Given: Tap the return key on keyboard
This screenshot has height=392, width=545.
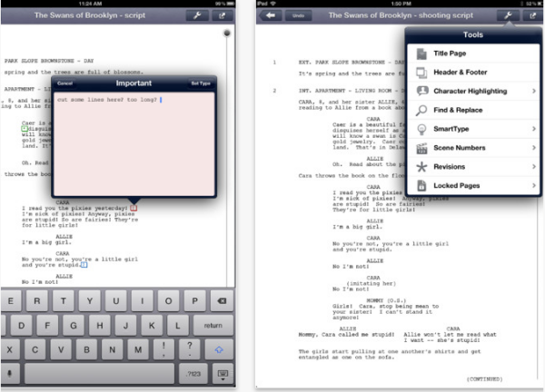Looking at the screenshot, I should point(213,326).
